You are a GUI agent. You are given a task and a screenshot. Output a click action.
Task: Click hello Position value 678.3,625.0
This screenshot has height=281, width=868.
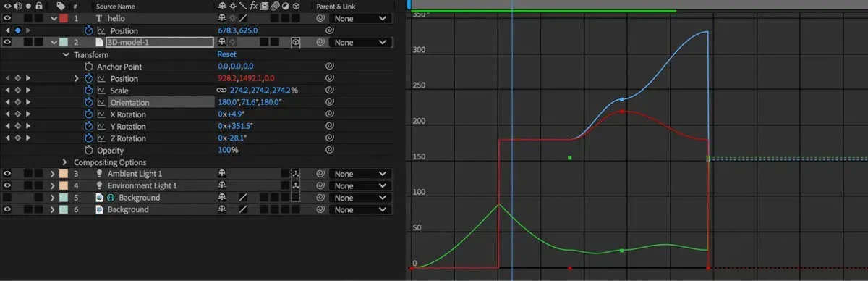click(238, 30)
